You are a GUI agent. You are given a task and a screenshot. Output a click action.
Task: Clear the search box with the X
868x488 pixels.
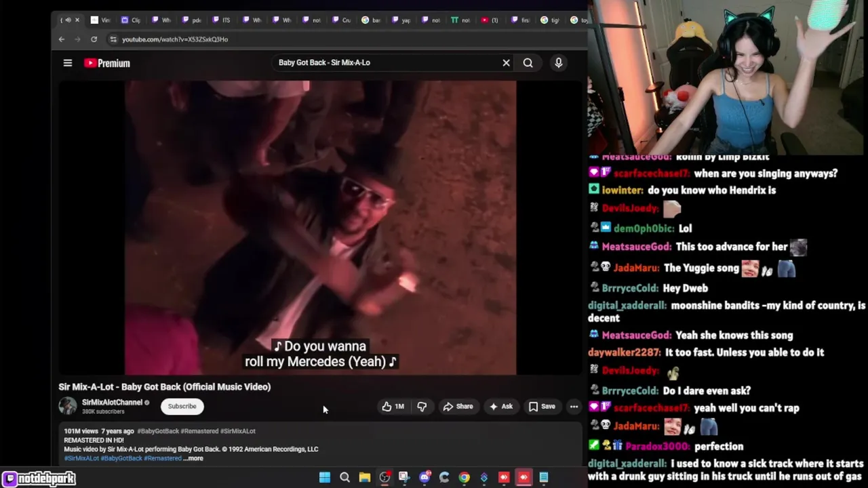coord(506,62)
